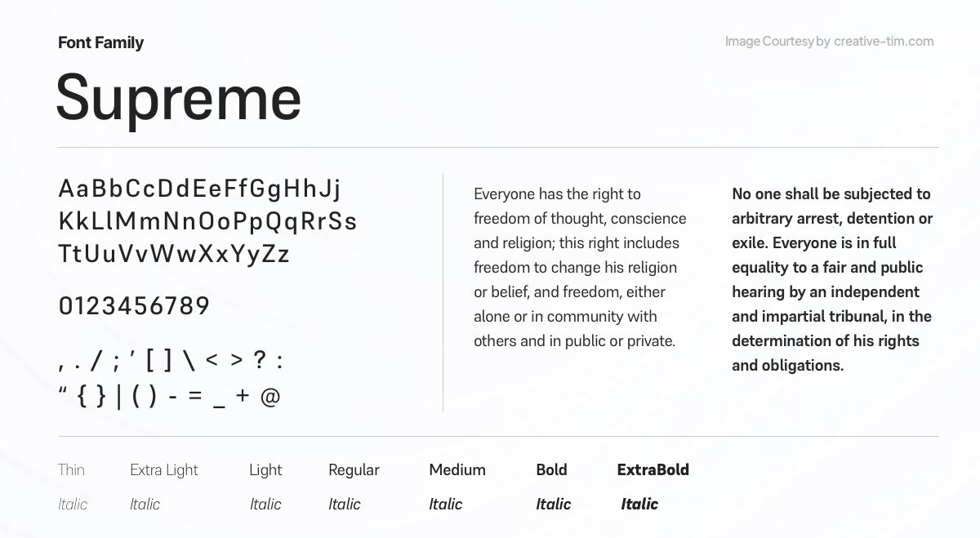Click the Italic sample under Regular
Image resolution: width=980 pixels, height=538 pixels.
pos(344,505)
